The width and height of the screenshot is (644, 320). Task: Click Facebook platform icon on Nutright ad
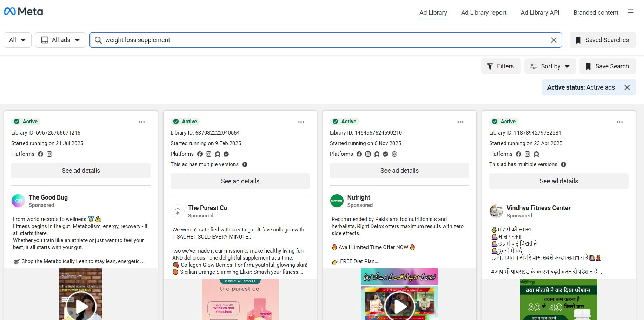(x=359, y=154)
